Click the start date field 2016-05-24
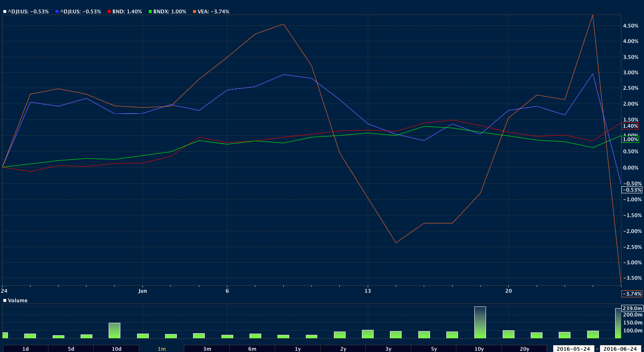The height and width of the screenshot is (352, 644). (x=573, y=349)
